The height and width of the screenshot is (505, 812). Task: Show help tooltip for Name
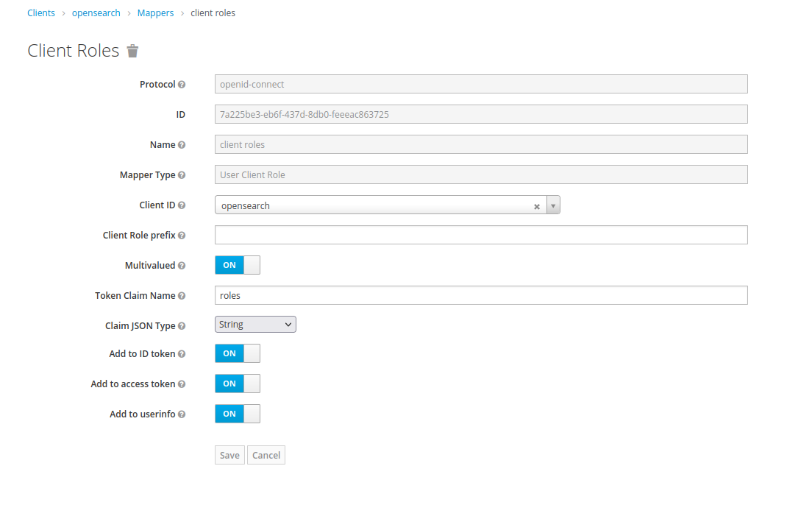(182, 145)
